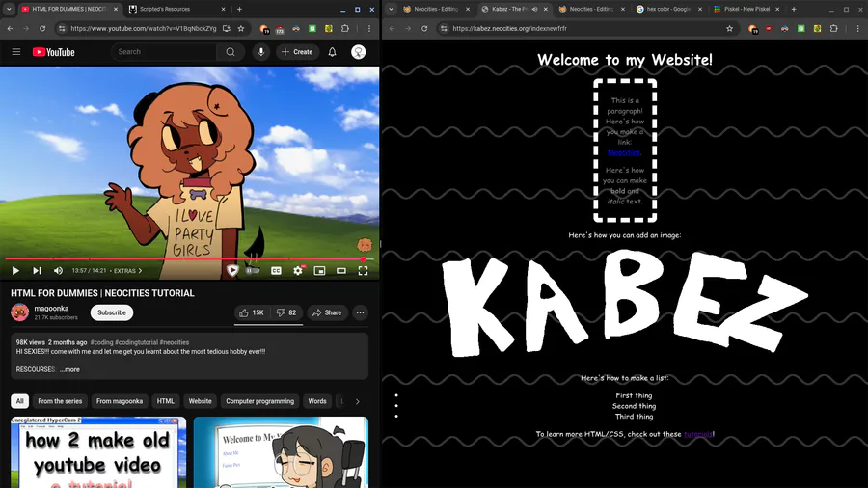Click the Create button on YouTube
Screen dimensions: 868x488
pos(297,52)
